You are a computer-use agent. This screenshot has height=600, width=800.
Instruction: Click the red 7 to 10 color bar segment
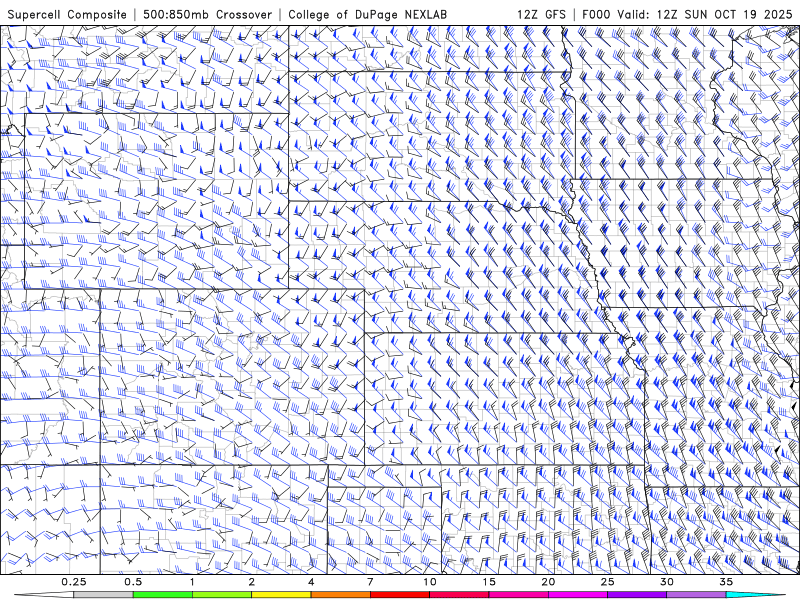pos(399,595)
